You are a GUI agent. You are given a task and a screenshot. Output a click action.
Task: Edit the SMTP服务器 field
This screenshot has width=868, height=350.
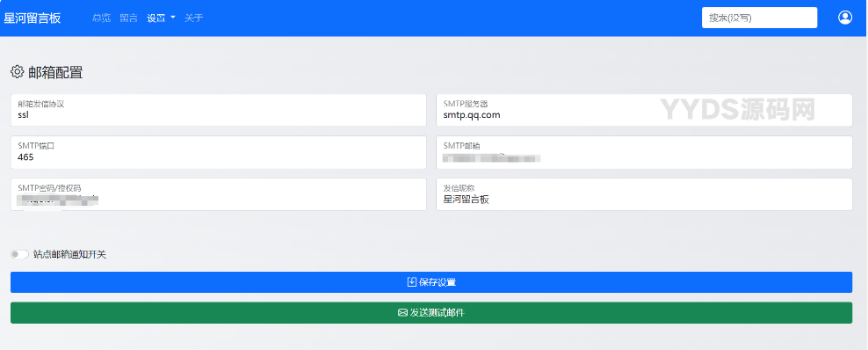coord(644,110)
